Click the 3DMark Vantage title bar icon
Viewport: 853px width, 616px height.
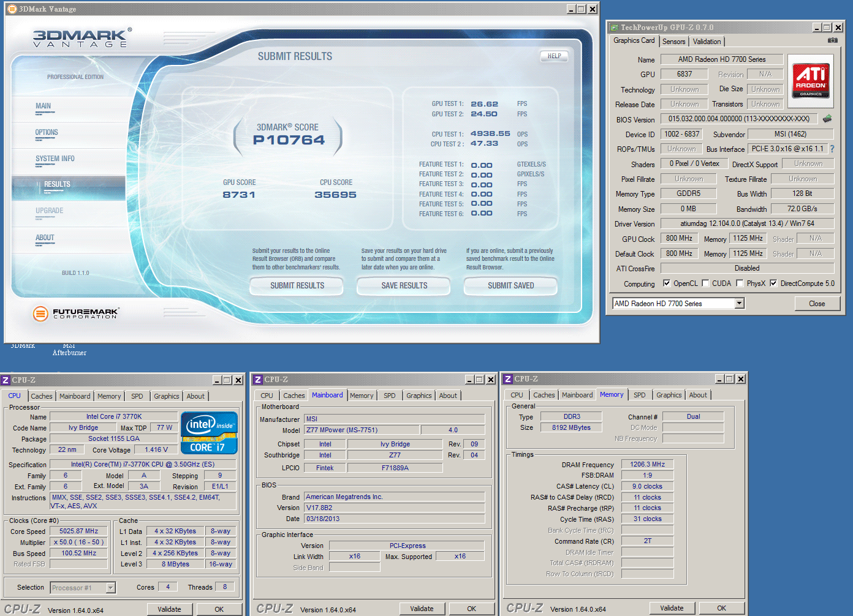tap(12, 9)
